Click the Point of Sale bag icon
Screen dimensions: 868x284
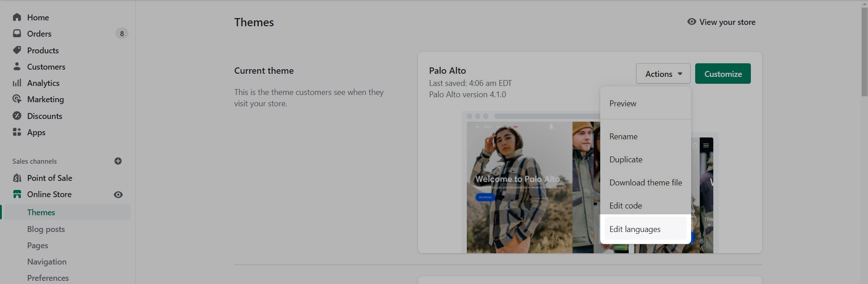click(17, 178)
